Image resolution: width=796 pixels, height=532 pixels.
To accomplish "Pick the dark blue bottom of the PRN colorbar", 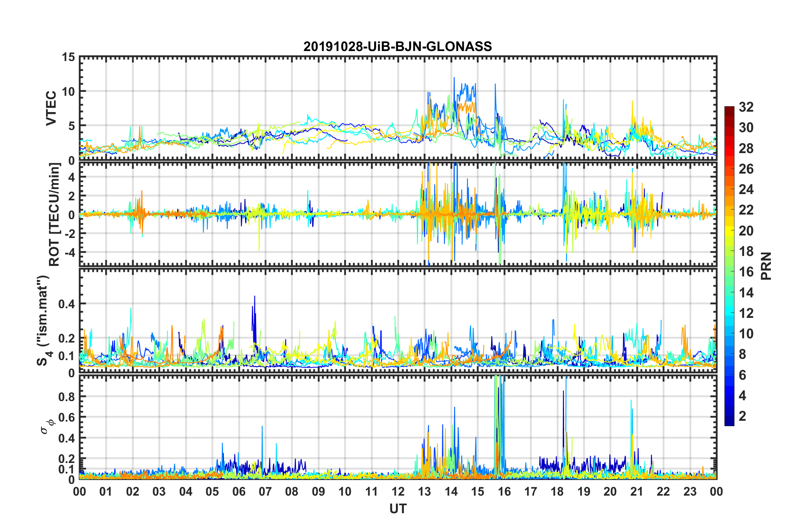I will 729,422.
